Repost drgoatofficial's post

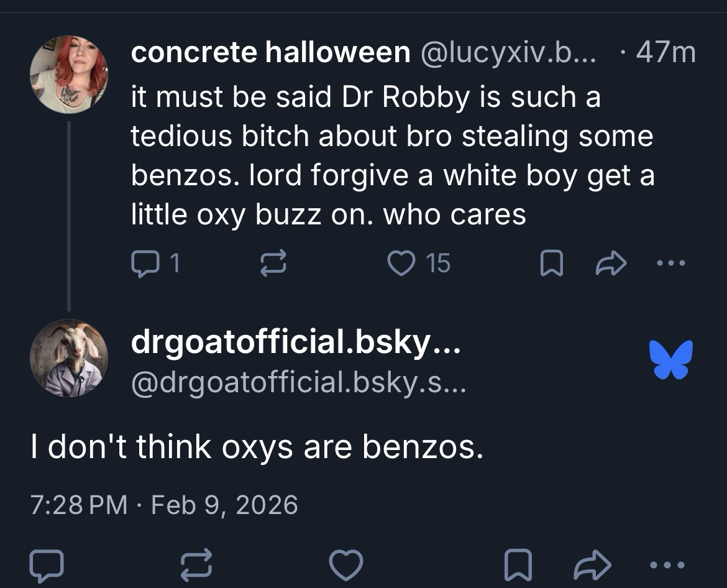[x=197, y=564]
